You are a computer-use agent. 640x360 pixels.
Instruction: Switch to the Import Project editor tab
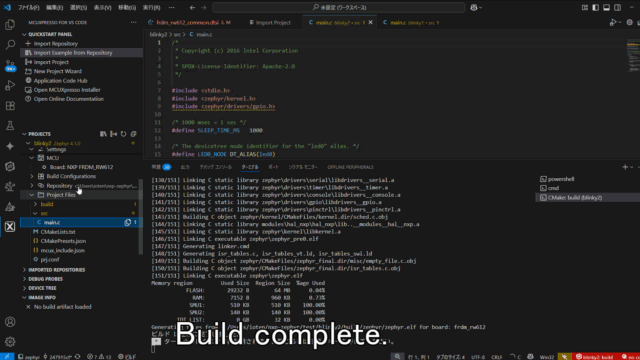[x=270, y=22]
